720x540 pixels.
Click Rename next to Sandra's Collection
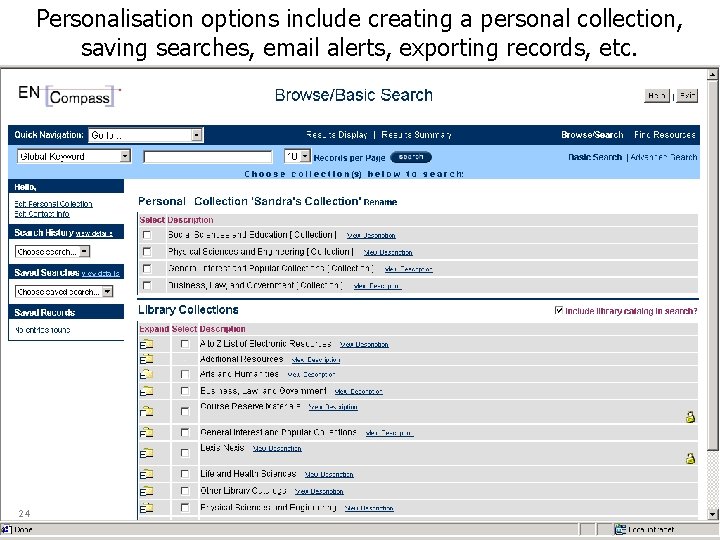click(380, 202)
